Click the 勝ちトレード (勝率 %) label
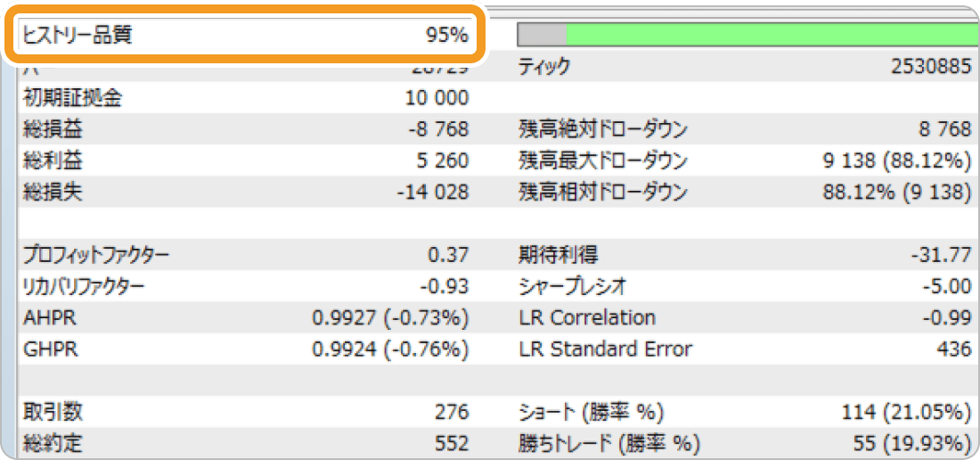 pyautogui.click(x=608, y=443)
